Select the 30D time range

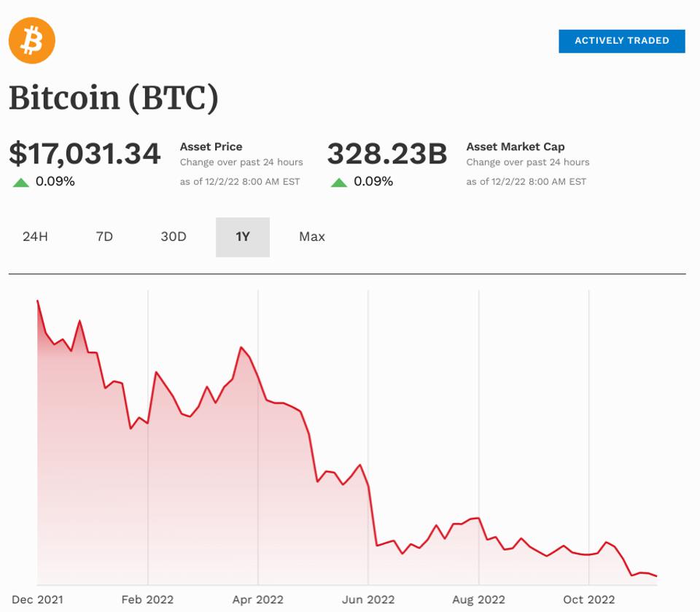click(174, 237)
